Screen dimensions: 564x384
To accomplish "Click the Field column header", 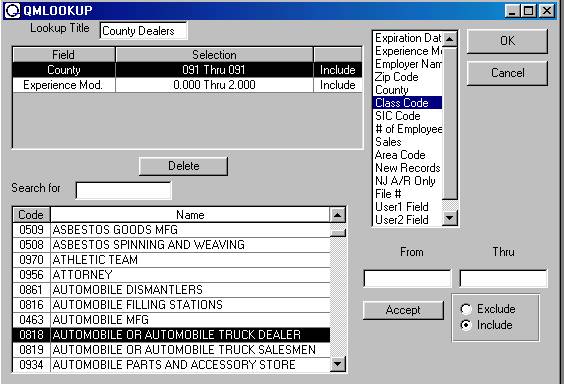I will coord(64,55).
